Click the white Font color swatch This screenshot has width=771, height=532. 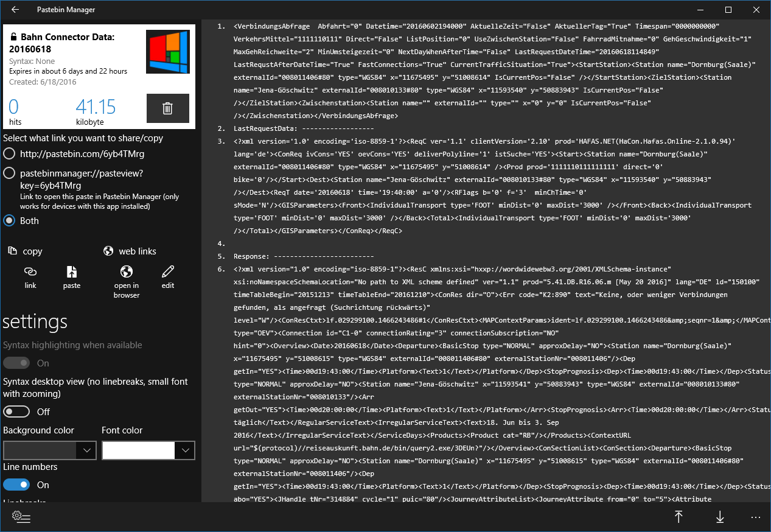tap(139, 450)
